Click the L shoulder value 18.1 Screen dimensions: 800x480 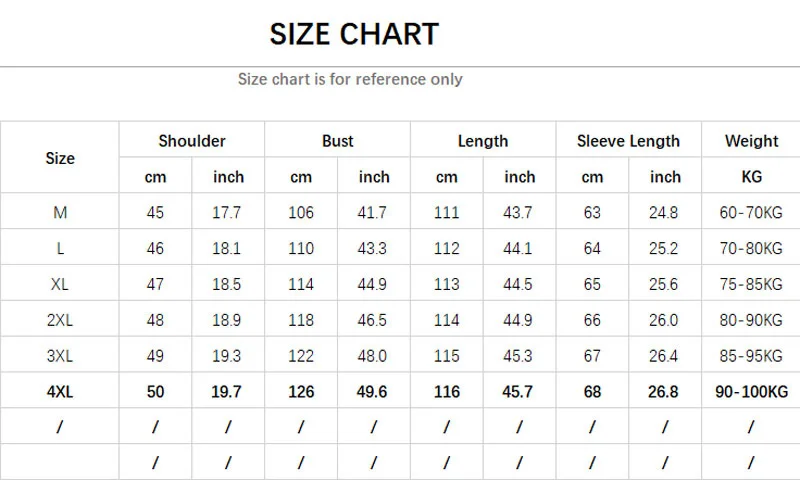[x=228, y=249]
